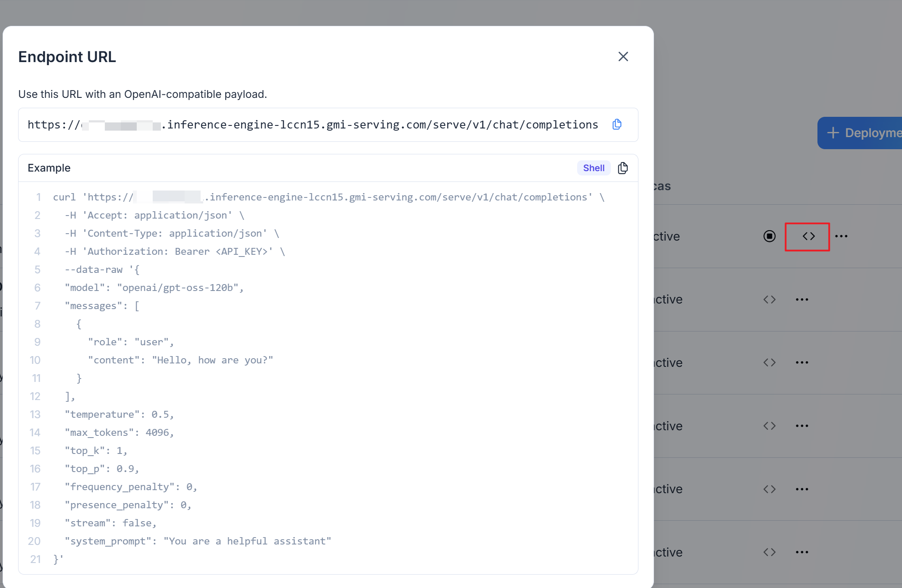Copy the endpoint URL

pos(617,125)
